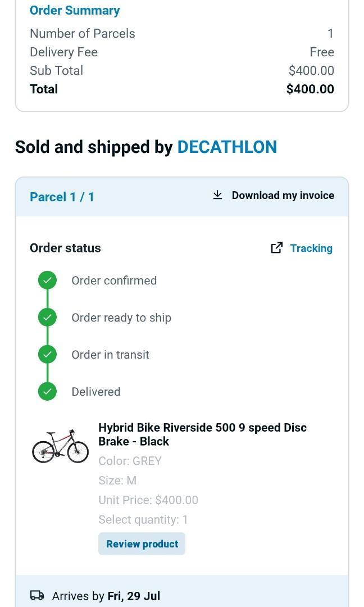Viewport: 364px width, 607px height.
Task: Click the Color: GREY detail
Action: point(130,460)
